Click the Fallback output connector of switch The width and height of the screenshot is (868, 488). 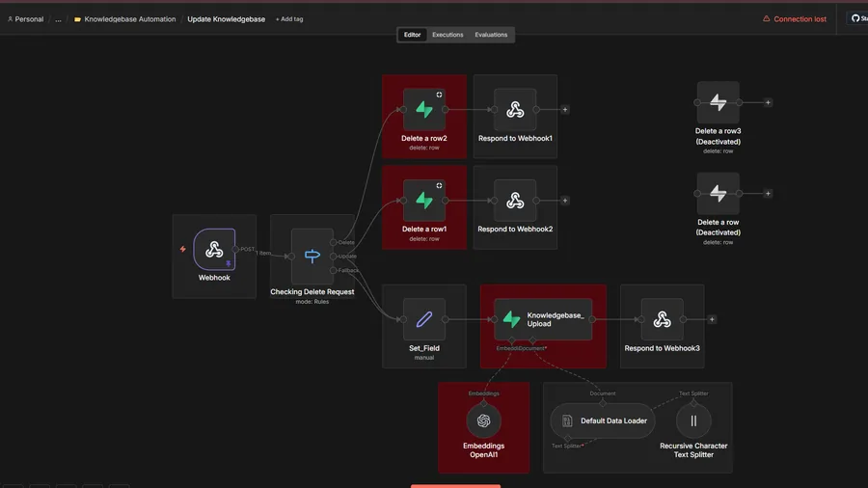[x=334, y=270]
